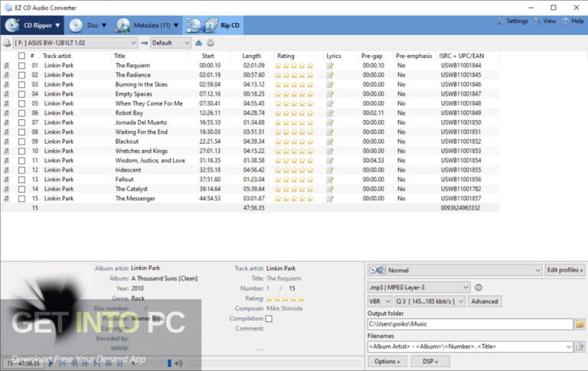Viewport: 588px width, 371px height.
Task: Select the Wretches and Kings track row
Action: pyautogui.click(x=250, y=151)
